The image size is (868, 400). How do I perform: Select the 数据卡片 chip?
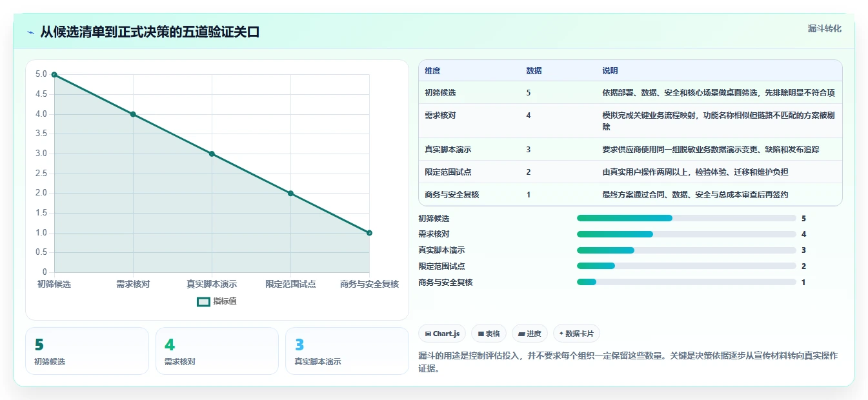[576, 334]
